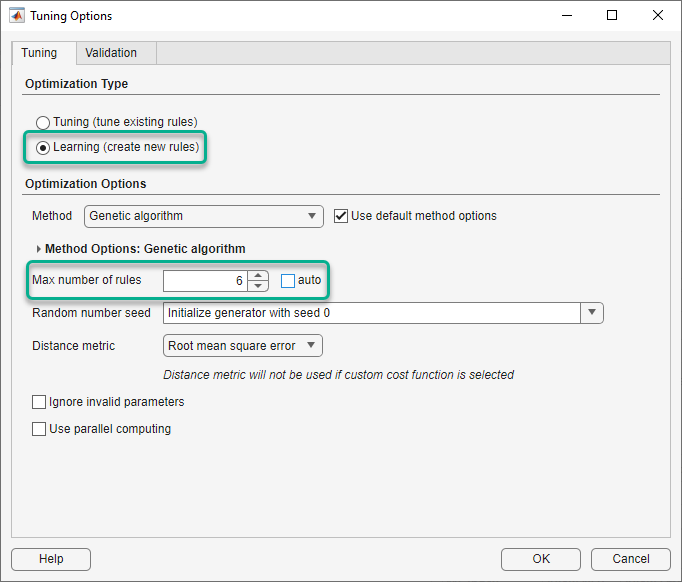Click the Cancel button

tap(631, 559)
